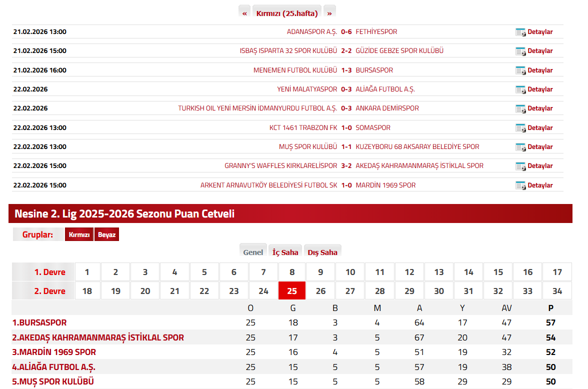Screen dimensions: 588x389
Task: Click details icon for Arnavutköy vs Mardin match
Action: point(520,185)
